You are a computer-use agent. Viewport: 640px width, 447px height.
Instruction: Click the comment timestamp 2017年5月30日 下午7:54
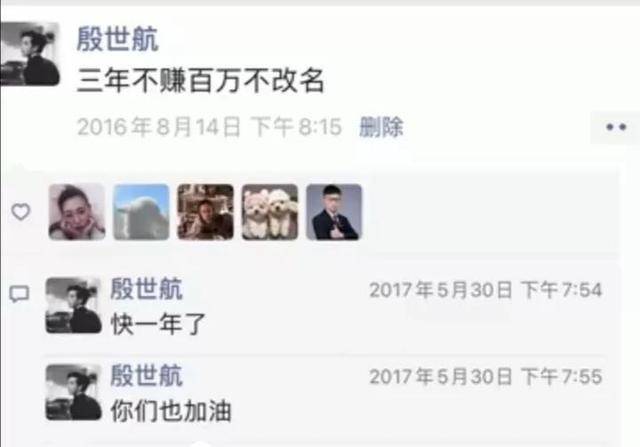tap(486, 290)
